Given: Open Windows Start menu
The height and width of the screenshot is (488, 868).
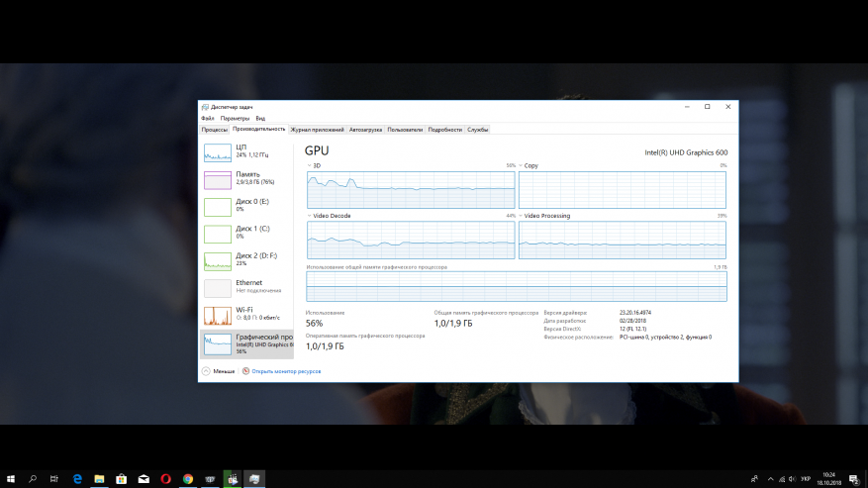Looking at the screenshot, I should [x=11, y=478].
